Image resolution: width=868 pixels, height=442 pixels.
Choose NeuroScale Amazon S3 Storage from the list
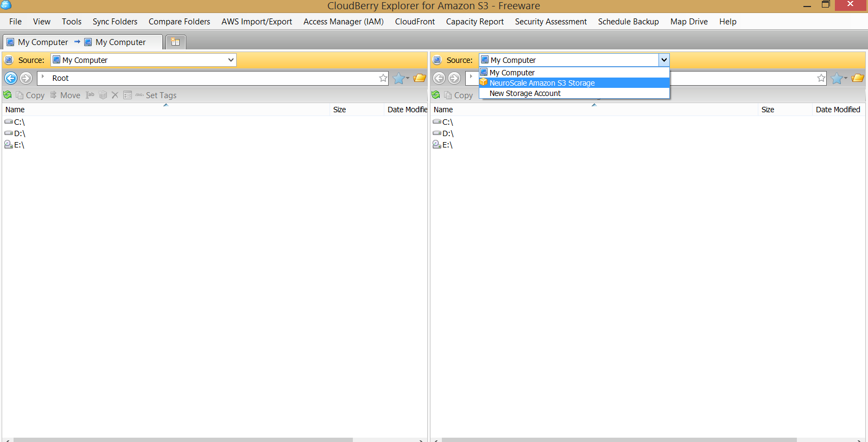574,83
